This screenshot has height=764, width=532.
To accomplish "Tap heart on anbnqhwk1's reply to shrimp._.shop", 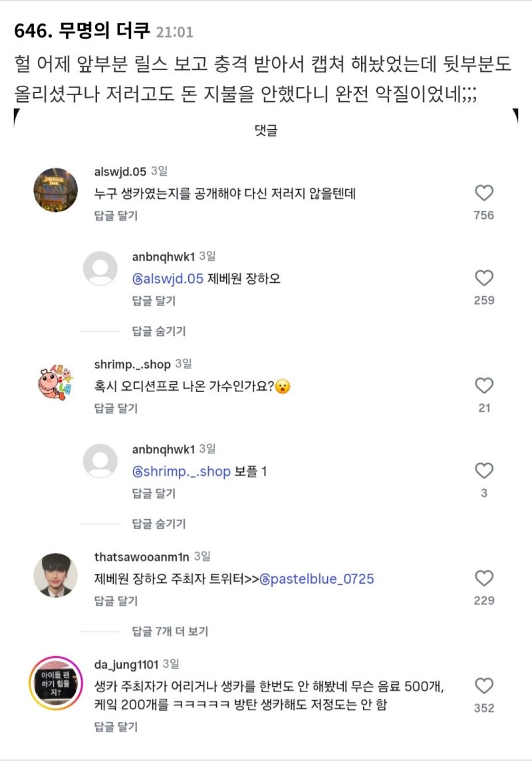I will pyautogui.click(x=484, y=471).
